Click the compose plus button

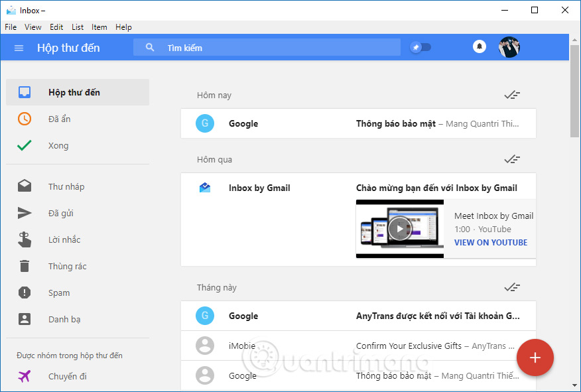[x=535, y=358]
